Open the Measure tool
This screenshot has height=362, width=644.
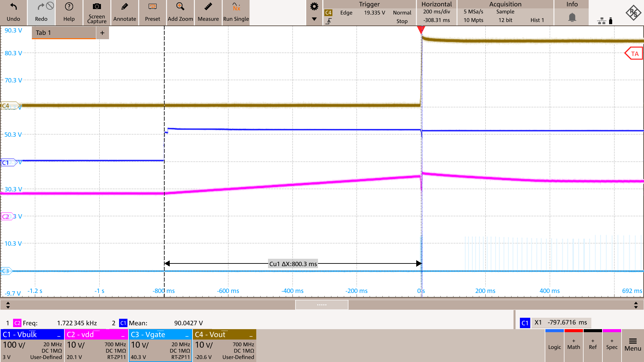(208, 13)
